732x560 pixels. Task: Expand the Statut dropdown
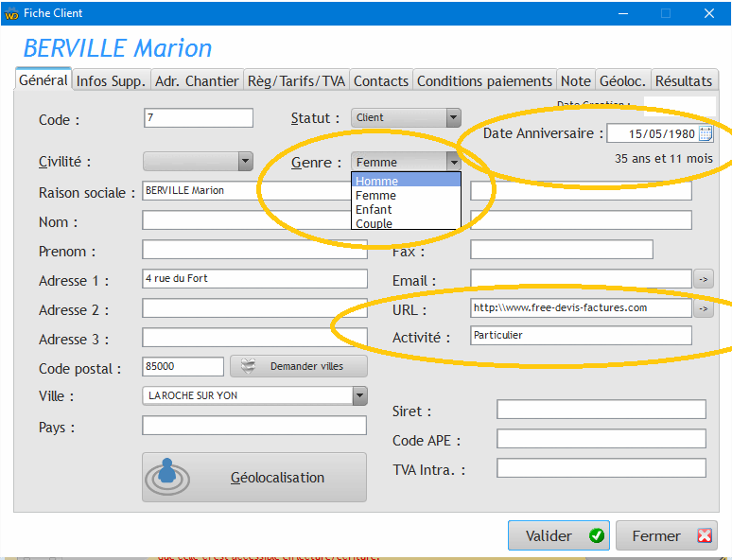point(453,117)
